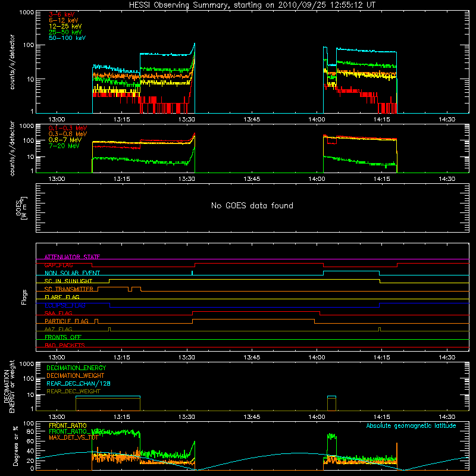The width and height of the screenshot is (476, 476).
Task: Click the orange '6-12 keV' legend label
Action: point(64,20)
